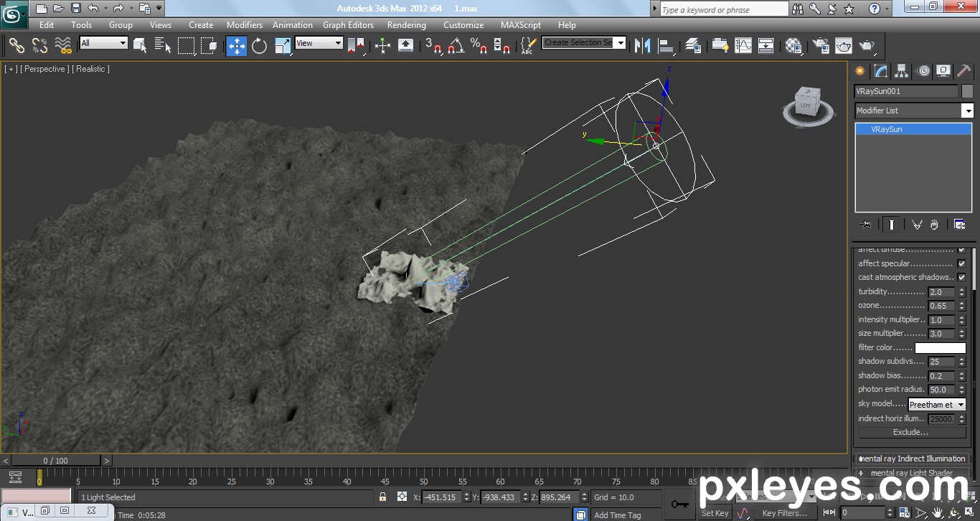Click the Mirror tool
The image size is (980, 521).
tap(642, 46)
